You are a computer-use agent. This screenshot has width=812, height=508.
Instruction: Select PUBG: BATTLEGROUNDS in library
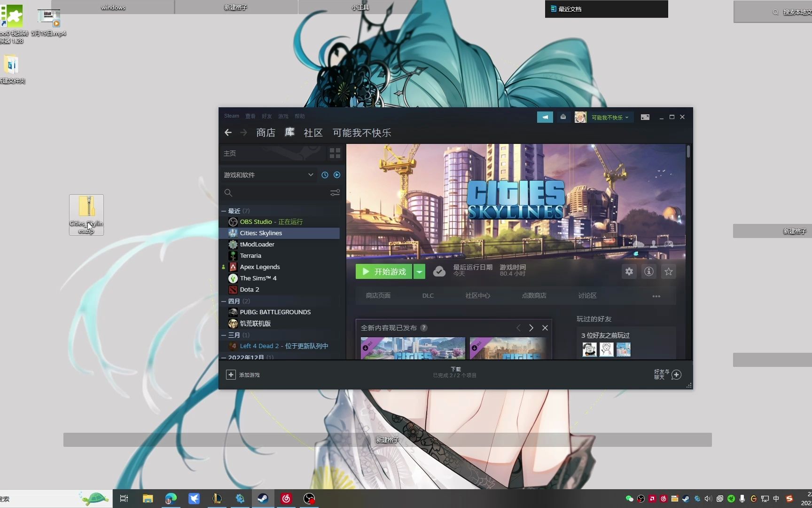[x=280, y=312]
